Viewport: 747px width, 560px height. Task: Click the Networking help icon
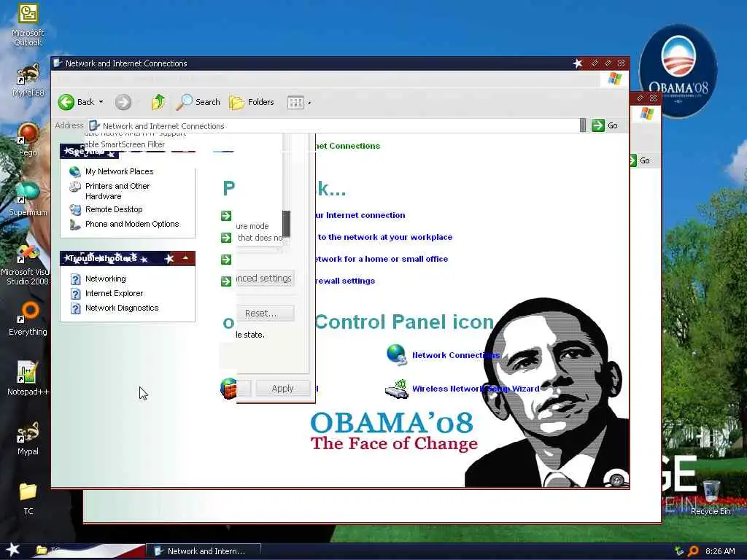pos(75,279)
